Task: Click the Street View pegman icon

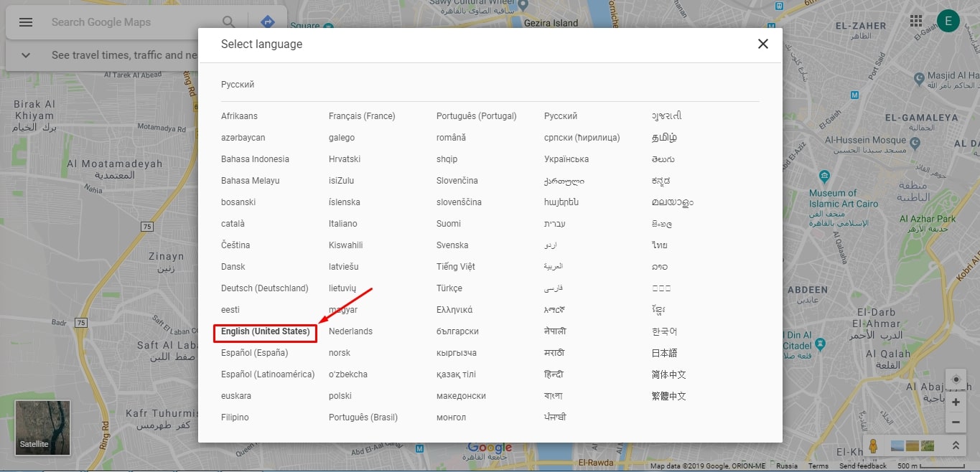Action: click(873, 445)
